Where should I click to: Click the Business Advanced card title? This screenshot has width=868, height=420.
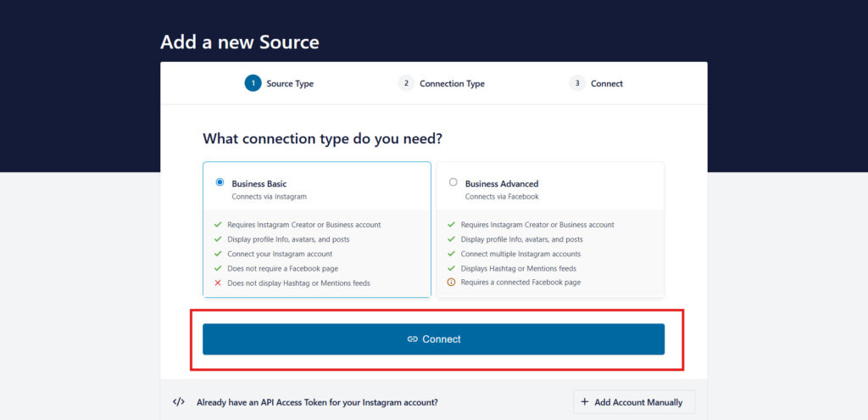point(502,184)
